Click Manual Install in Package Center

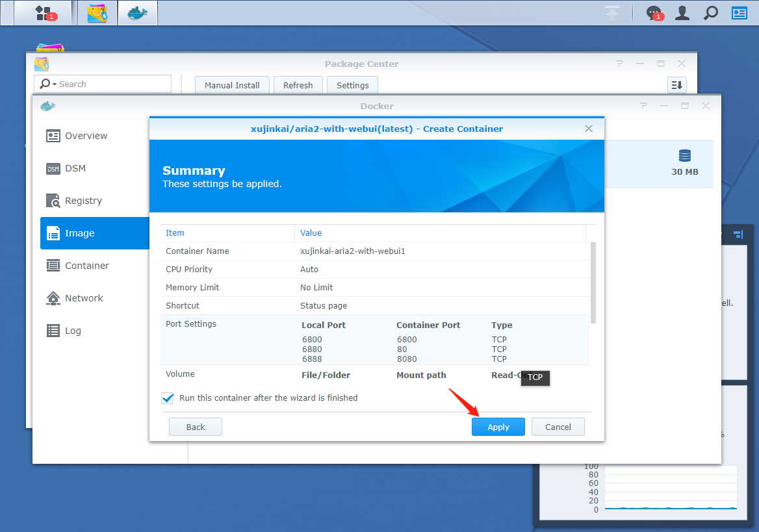pyautogui.click(x=232, y=85)
